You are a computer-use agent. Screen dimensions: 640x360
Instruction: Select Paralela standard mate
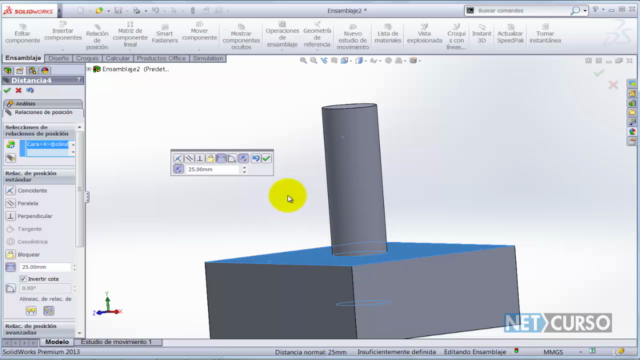click(x=22, y=203)
